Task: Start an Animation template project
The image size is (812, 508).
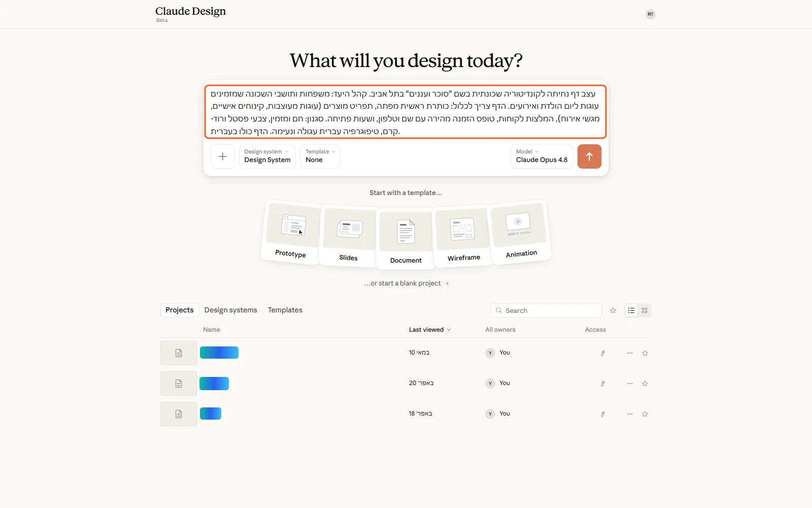Action: pyautogui.click(x=519, y=231)
